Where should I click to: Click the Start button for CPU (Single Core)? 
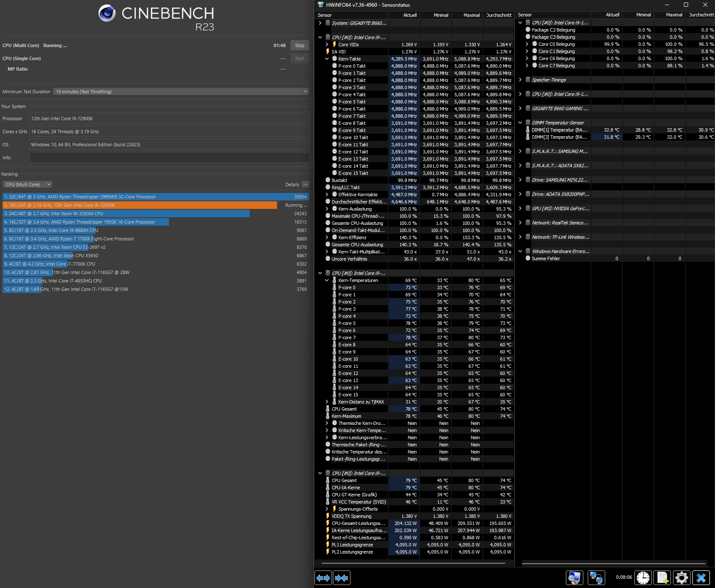click(x=300, y=58)
